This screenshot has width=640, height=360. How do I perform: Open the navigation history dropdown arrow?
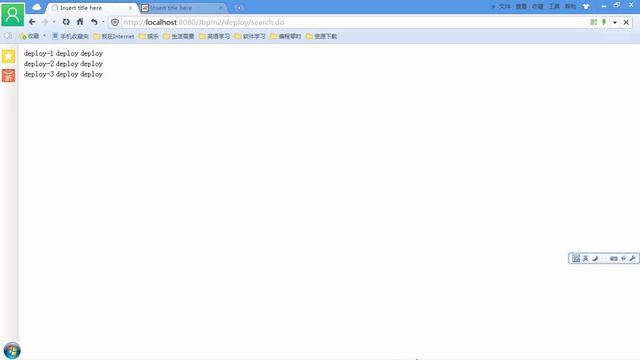click(54, 22)
